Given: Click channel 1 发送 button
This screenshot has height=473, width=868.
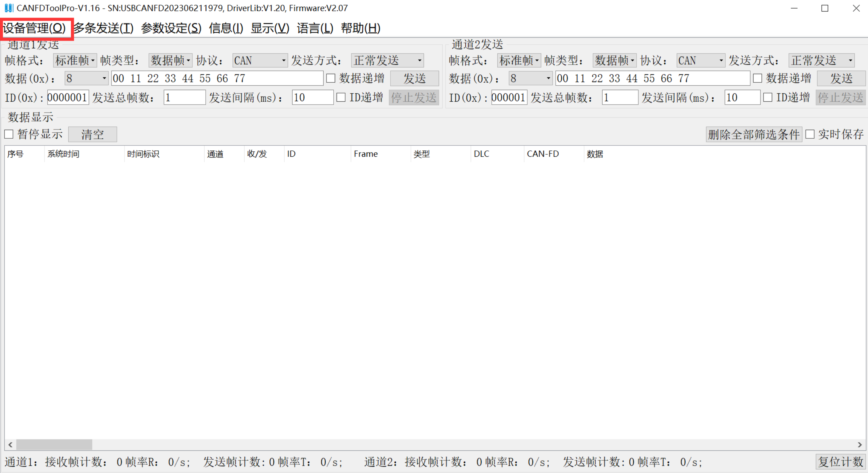Looking at the screenshot, I should pos(414,78).
